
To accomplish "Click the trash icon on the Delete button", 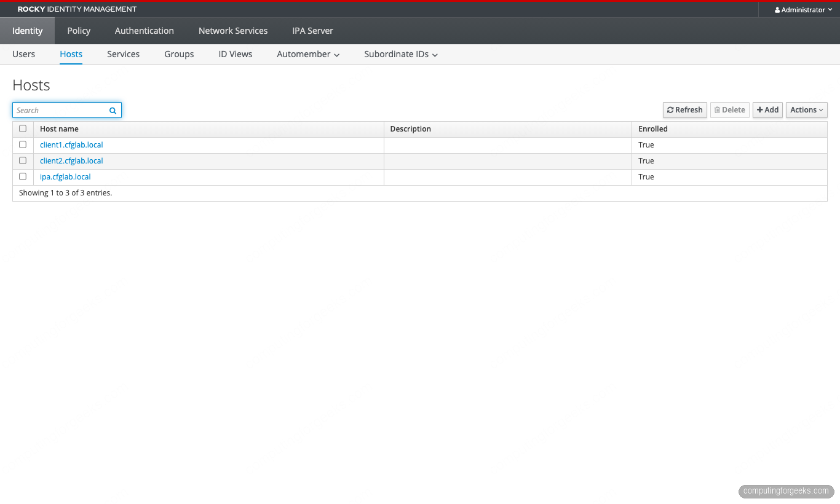I will click(717, 110).
